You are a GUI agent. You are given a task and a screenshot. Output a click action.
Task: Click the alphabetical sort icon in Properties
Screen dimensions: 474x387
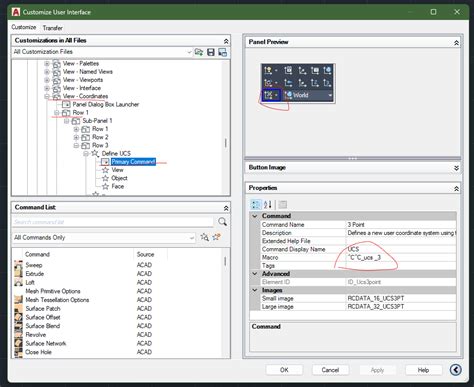click(x=268, y=204)
